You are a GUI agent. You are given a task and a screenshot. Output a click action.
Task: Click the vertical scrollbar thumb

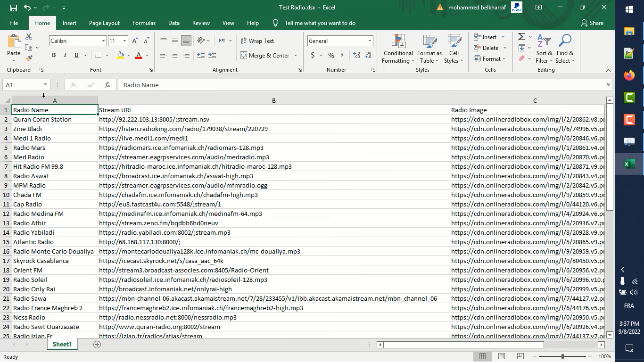610,157
